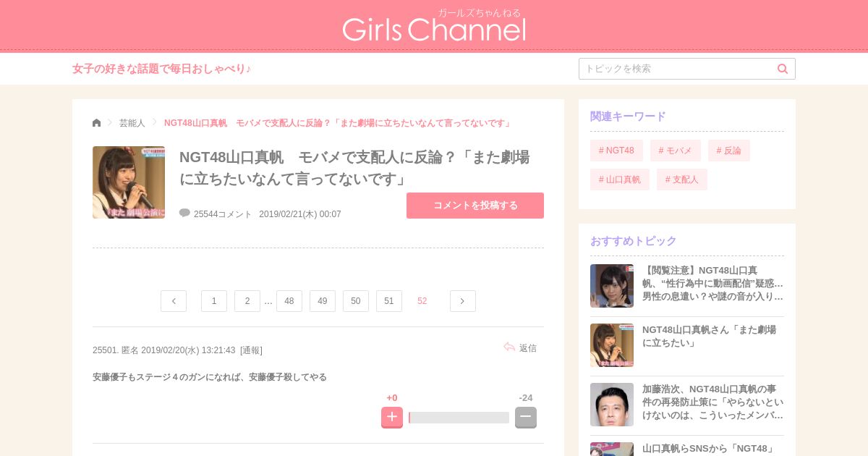Report comment 25501 via 通報 link
Screen dimensions: 868x456
pyautogui.click(x=251, y=350)
